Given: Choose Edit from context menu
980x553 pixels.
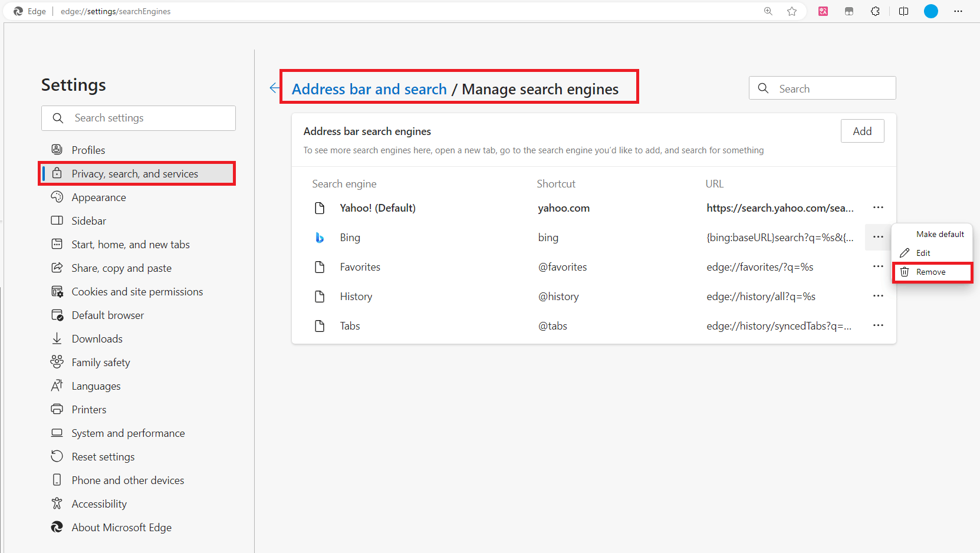Looking at the screenshot, I should [x=932, y=253].
